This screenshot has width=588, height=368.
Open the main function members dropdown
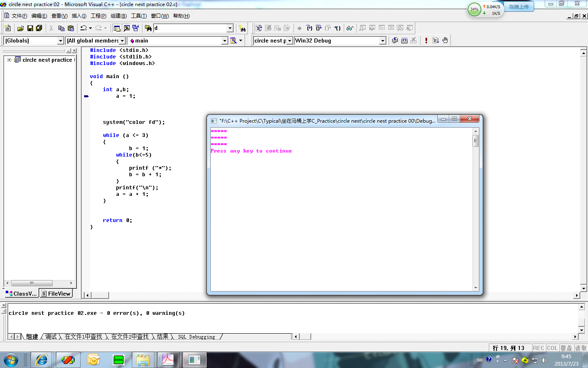coord(225,41)
